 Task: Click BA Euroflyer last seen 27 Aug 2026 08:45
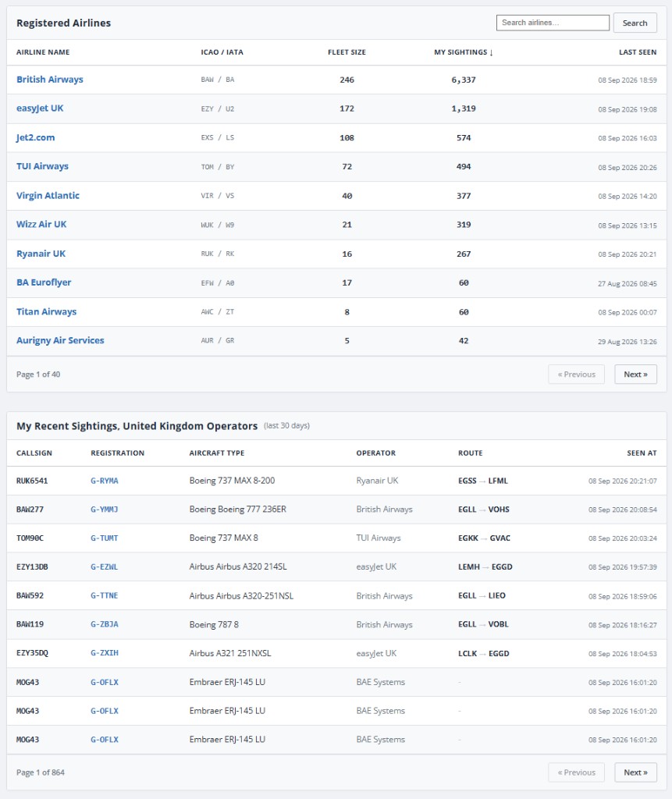(628, 283)
